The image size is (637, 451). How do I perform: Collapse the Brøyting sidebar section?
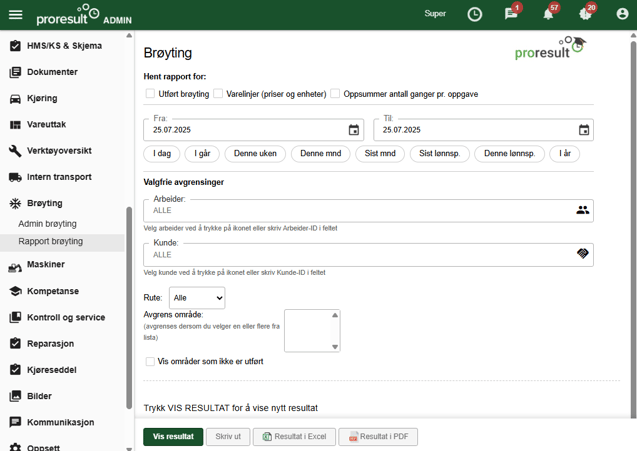tap(45, 203)
